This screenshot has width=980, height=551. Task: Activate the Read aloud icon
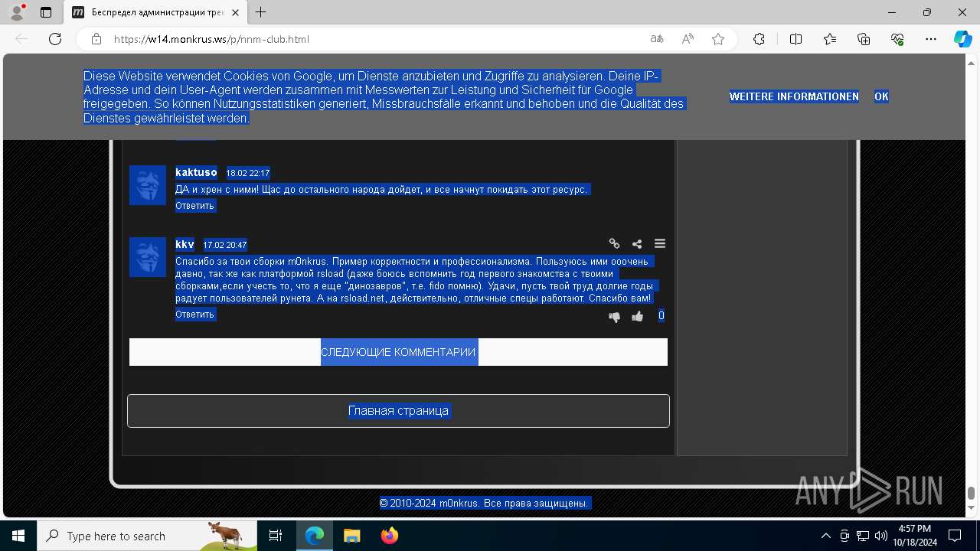(688, 39)
